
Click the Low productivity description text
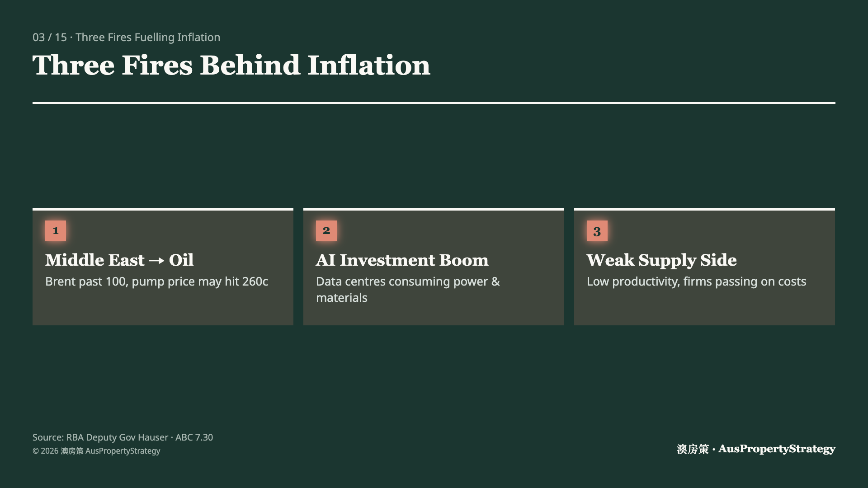[697, 282]
